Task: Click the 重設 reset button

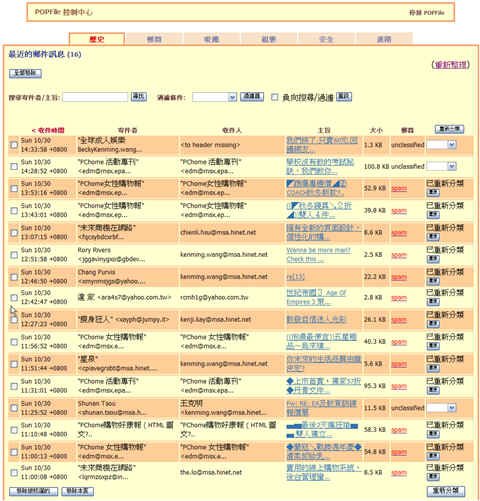Action: 344,97
